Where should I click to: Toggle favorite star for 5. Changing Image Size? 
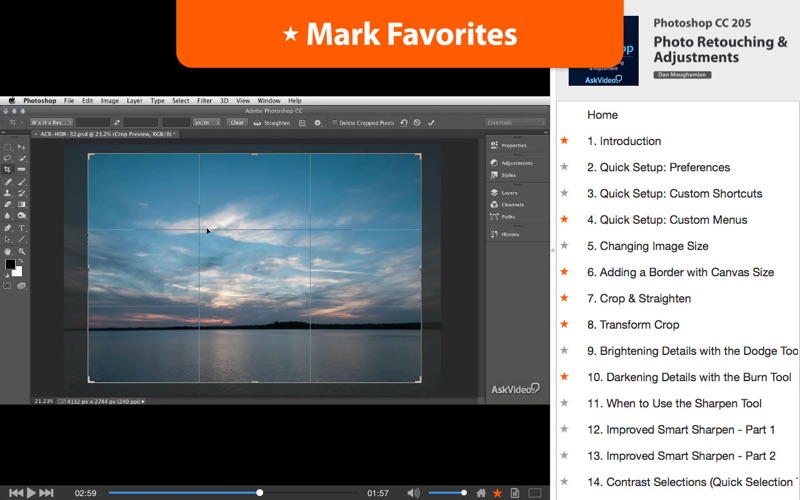pyautogui.click(x=564, y=245)
